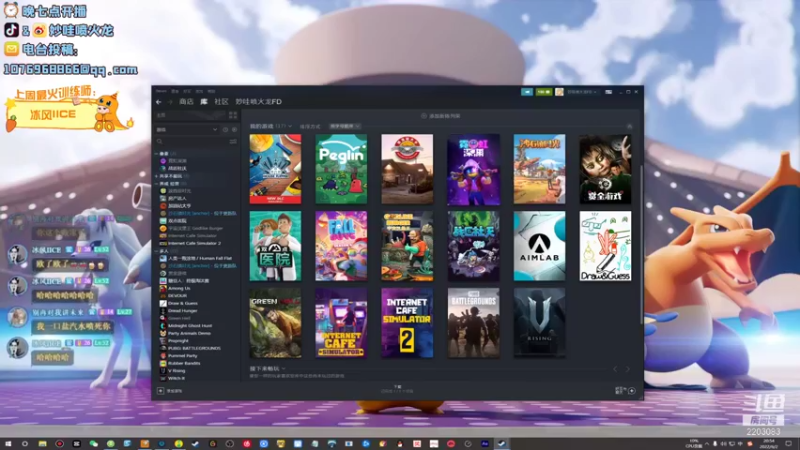Click the green friends button in Steam header
Screen dimensions: 800x450
[543, 92]
